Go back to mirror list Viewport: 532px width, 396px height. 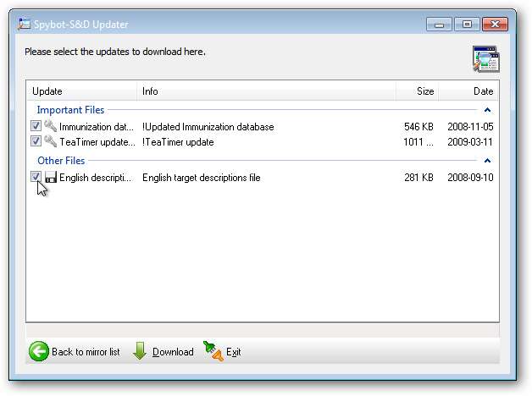(x=75, y=352)
